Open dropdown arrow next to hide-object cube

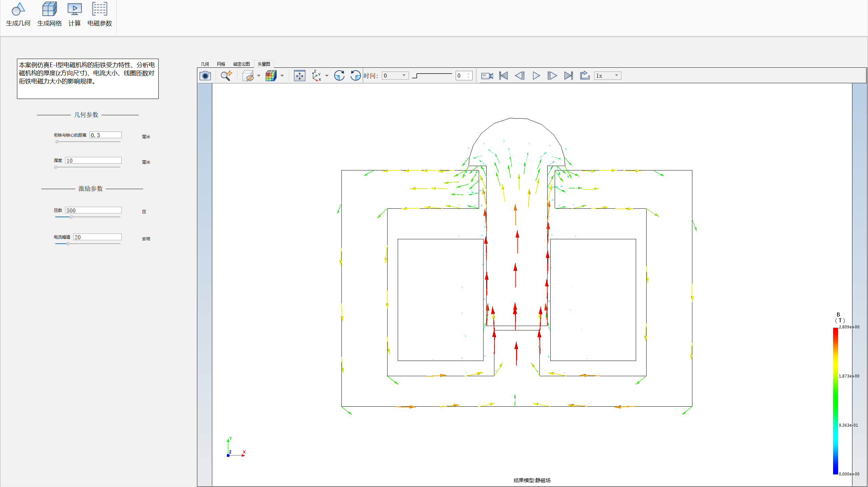click(x=259, y=76)
